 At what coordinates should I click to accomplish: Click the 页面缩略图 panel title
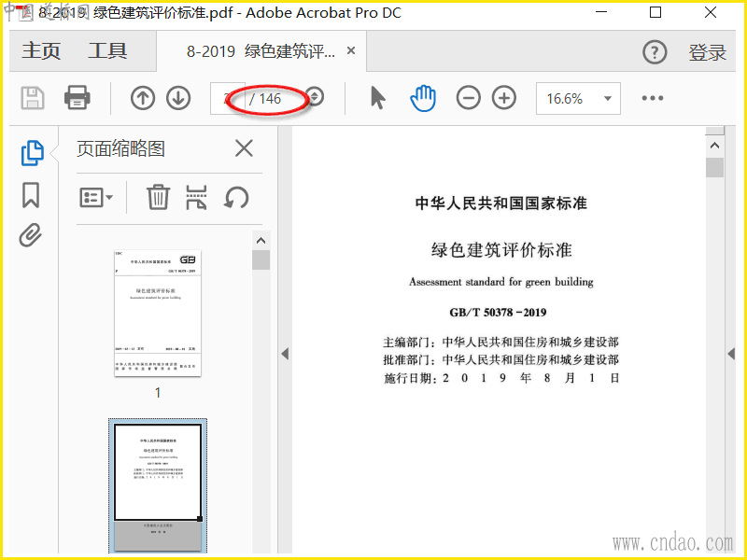click(121, 149)
